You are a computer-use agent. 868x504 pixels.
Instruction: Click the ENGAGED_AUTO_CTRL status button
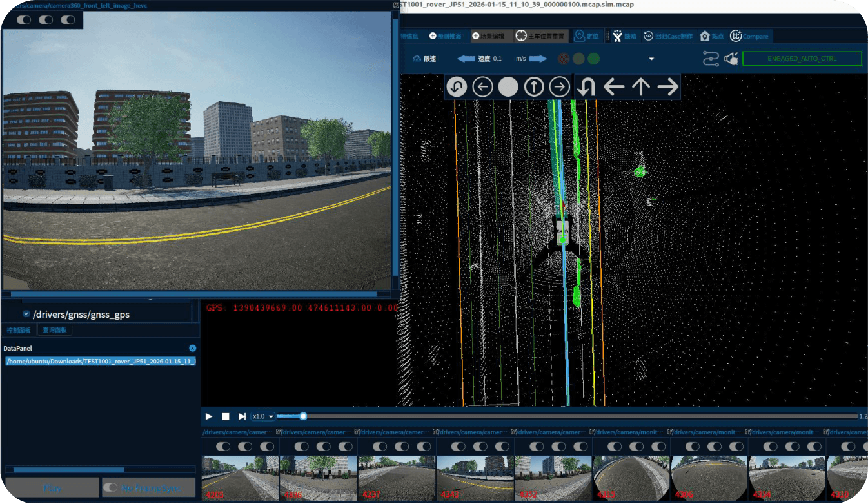coord(802,59)
